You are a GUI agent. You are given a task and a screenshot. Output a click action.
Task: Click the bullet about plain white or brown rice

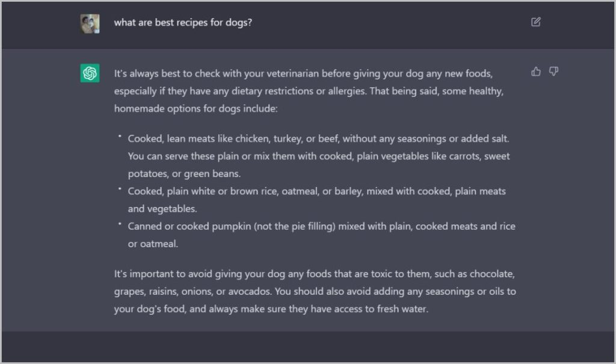click(x=316, y=191)
